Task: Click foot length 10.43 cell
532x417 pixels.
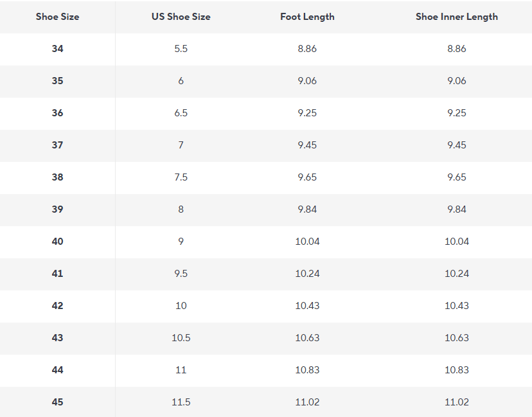Action: [x=307, y=305]
